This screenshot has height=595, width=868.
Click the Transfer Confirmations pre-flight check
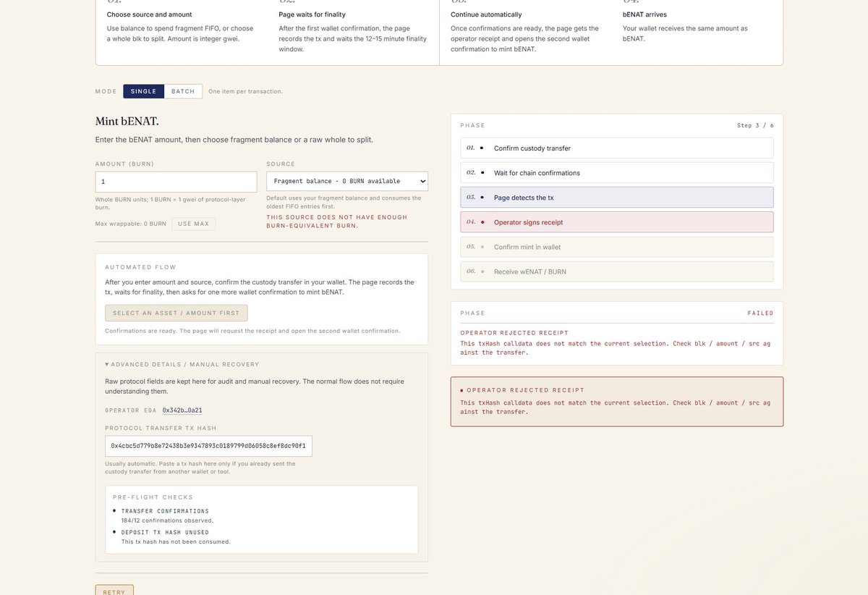[165, 511]
